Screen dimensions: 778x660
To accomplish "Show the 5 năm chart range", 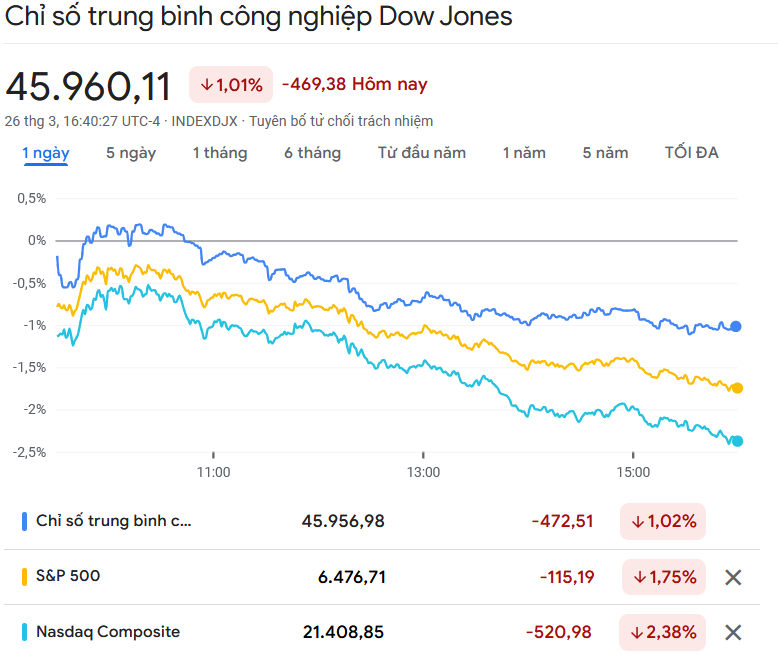I will pos(605,153).
